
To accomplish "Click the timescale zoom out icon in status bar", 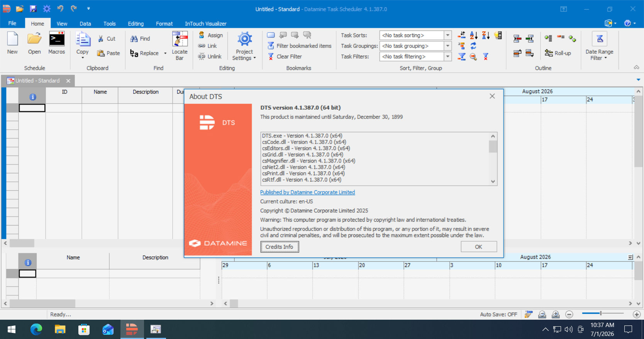I will 542,315.
